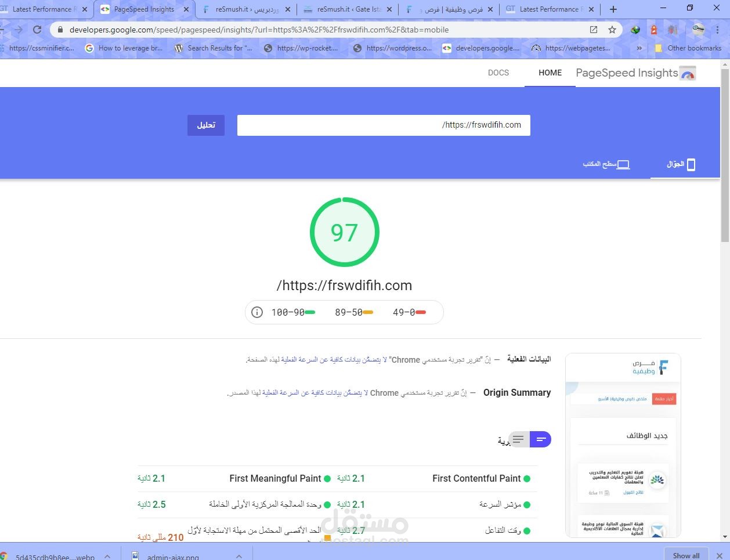This screenshot has width=730, height=560.
Task: Bookmark this page with the star icon
Action: pos(612,30)
